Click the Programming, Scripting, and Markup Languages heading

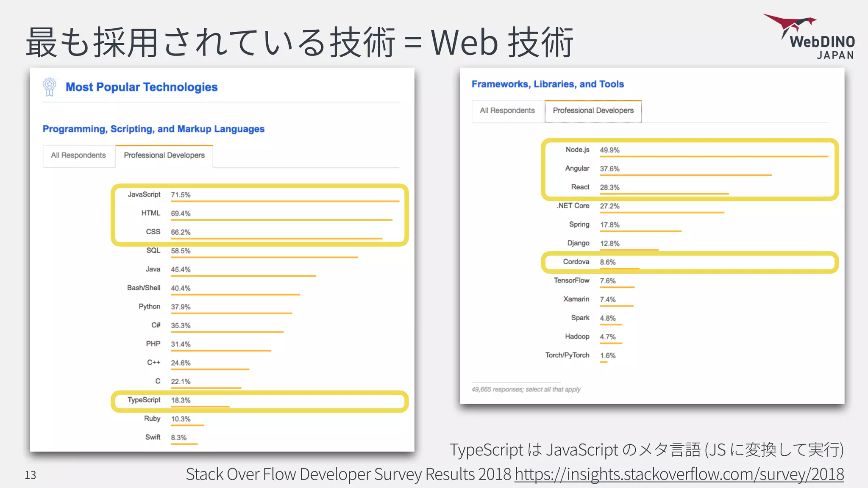tap(153, 129)
